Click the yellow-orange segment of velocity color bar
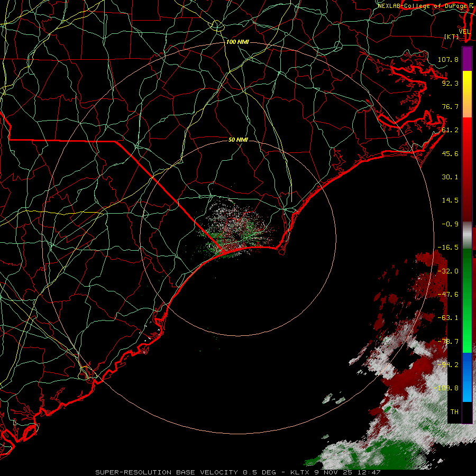Image resolution: width=476 pixels, height=476 pixels. pyautogui.click(x=467, y=94)
